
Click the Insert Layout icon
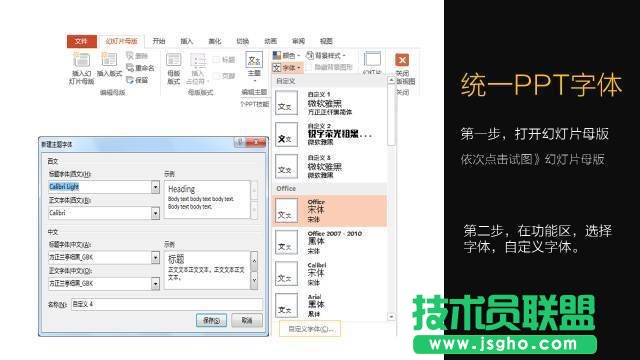[x=109, y=60]
